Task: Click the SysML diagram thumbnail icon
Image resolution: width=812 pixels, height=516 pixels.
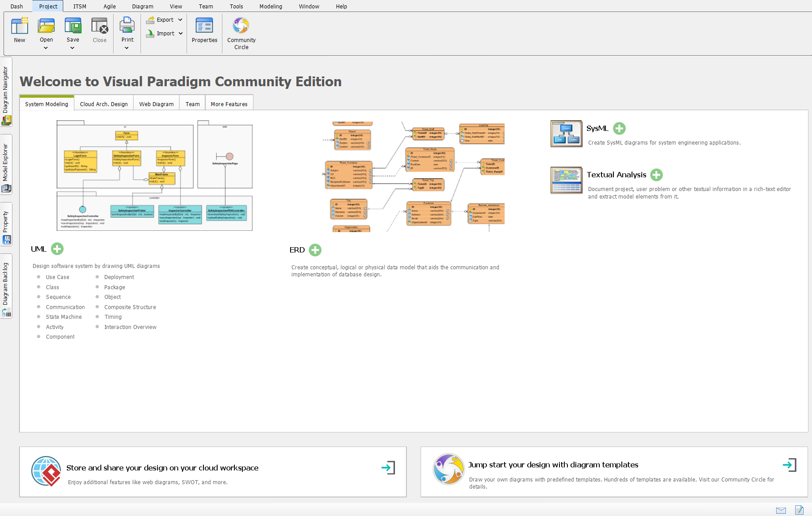Action: pyautogui.click(x=567, y=134)
